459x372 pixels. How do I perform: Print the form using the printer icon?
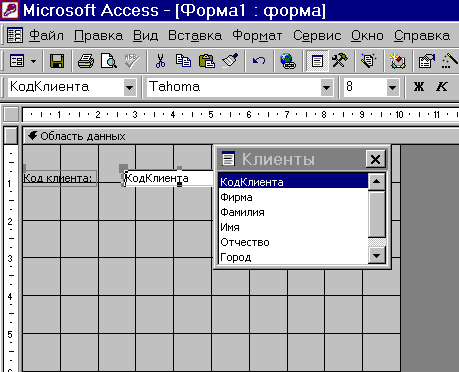[x=86, y=61]
